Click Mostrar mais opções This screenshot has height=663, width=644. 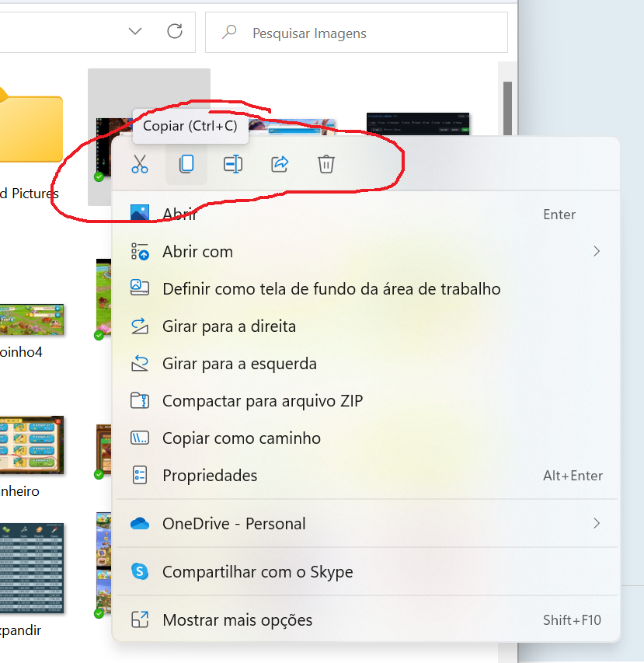[x=237, y=620]
